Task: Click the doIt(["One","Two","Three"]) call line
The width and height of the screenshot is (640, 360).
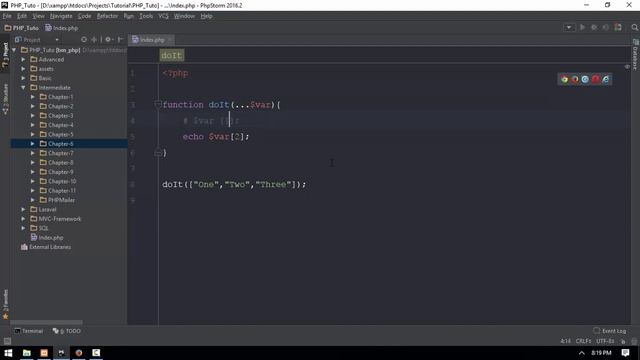Action: tap(234, 184)
